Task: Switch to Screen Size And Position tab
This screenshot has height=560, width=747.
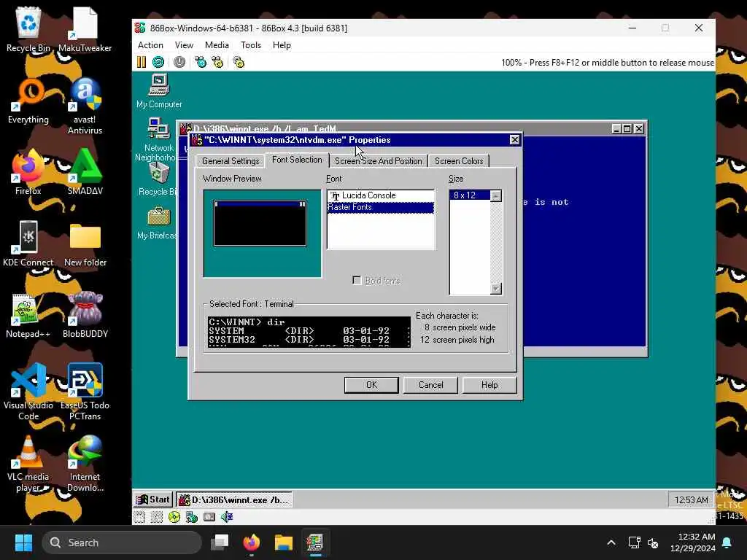Action: pos(379,161)
